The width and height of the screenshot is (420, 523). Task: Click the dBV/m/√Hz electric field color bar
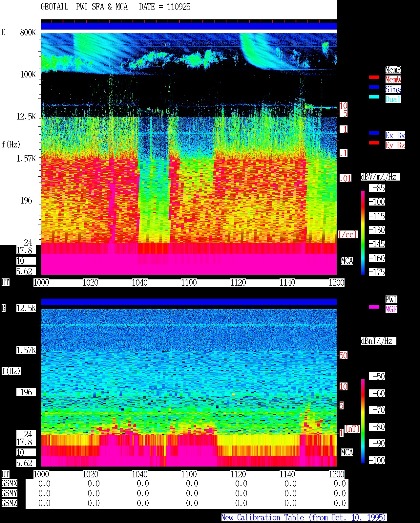363,232
